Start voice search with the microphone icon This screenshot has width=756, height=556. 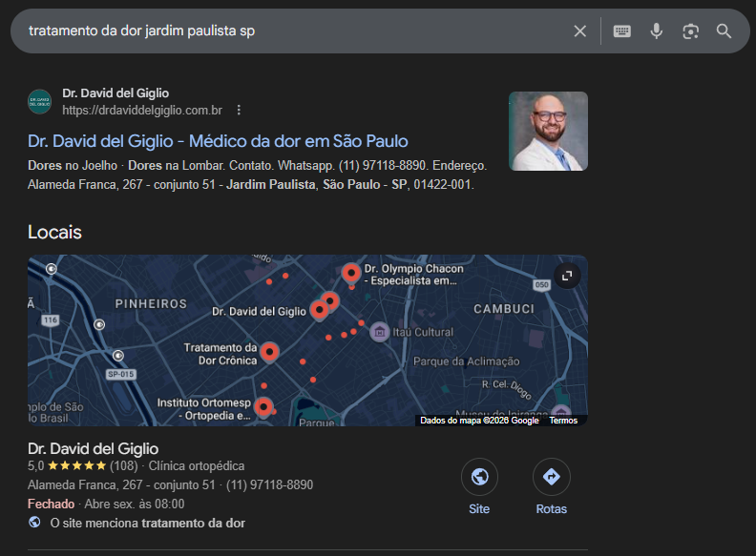pos(656,31)
